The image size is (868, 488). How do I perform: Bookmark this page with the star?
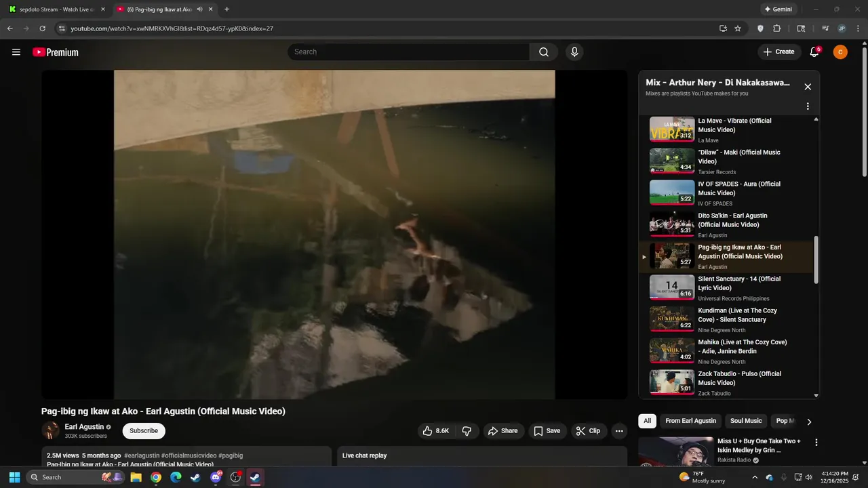pos(738,28)
